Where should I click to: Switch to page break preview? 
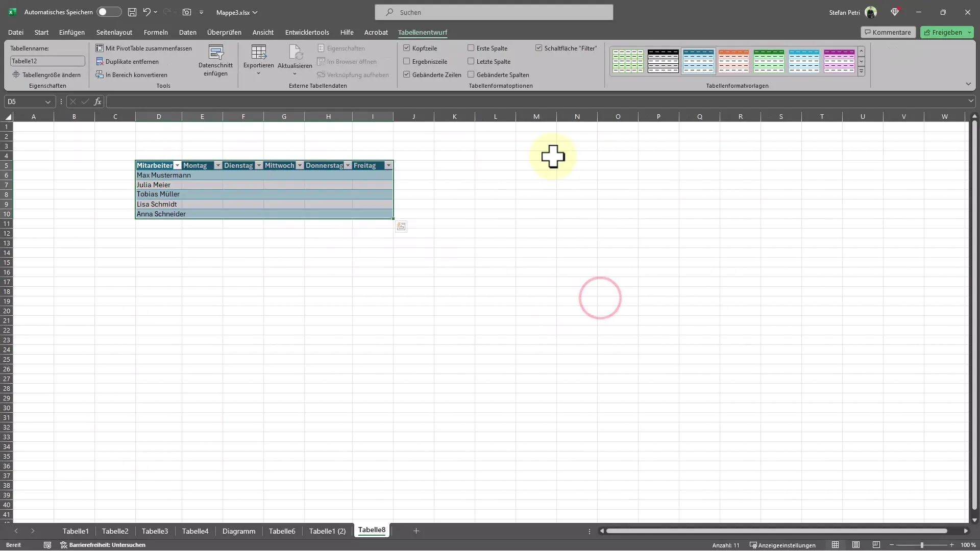pos(876,545)
